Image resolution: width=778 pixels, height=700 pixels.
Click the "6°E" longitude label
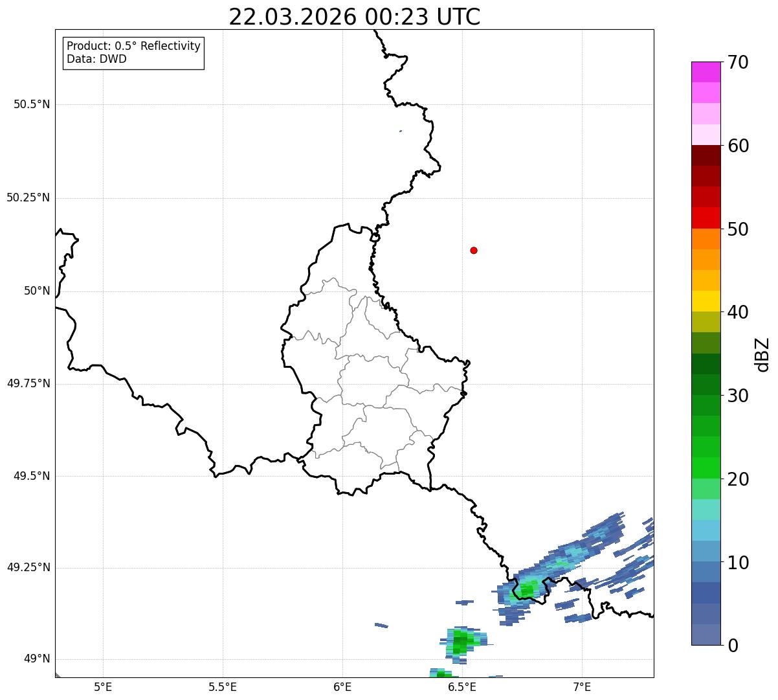click(x=342, y=686)
